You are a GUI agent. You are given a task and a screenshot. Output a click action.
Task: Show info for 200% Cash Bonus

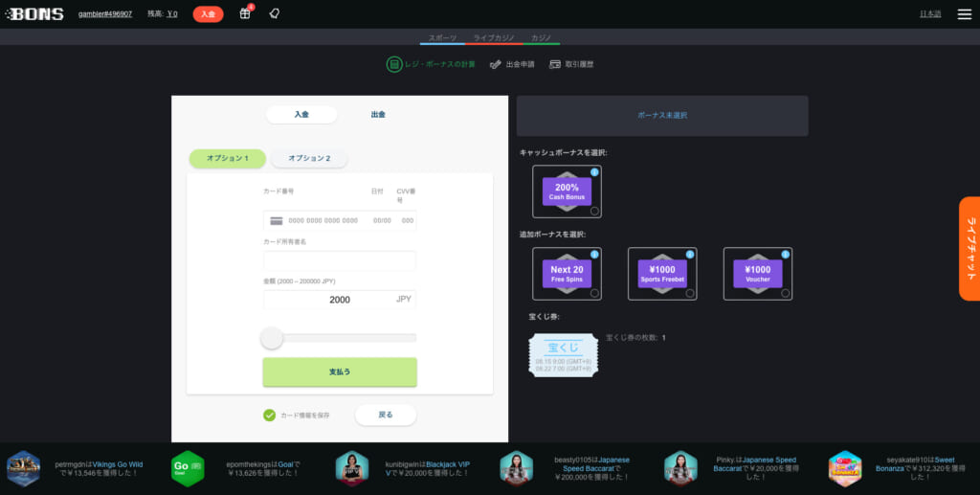594,172
